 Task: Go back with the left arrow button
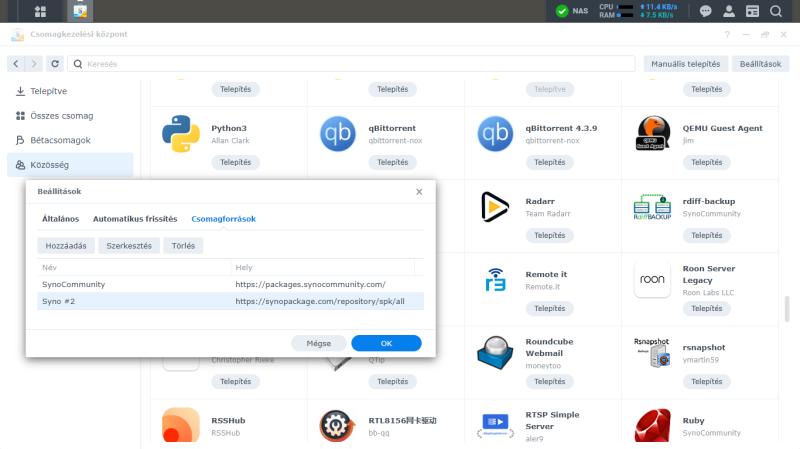16,64
